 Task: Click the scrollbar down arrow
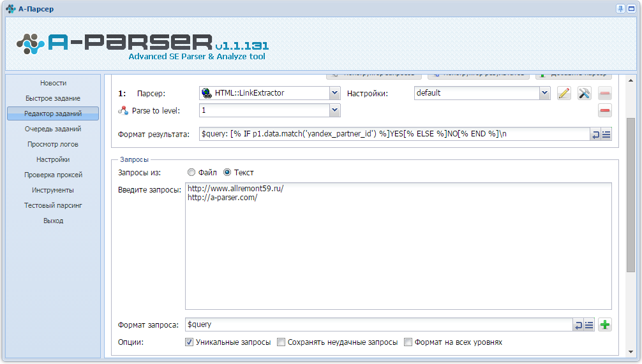pos(631,352)
